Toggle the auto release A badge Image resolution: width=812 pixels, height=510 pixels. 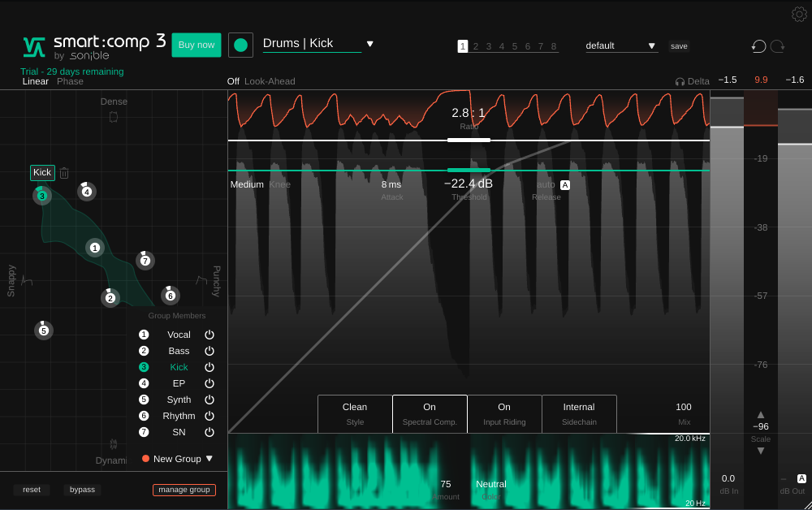[565, 185]
